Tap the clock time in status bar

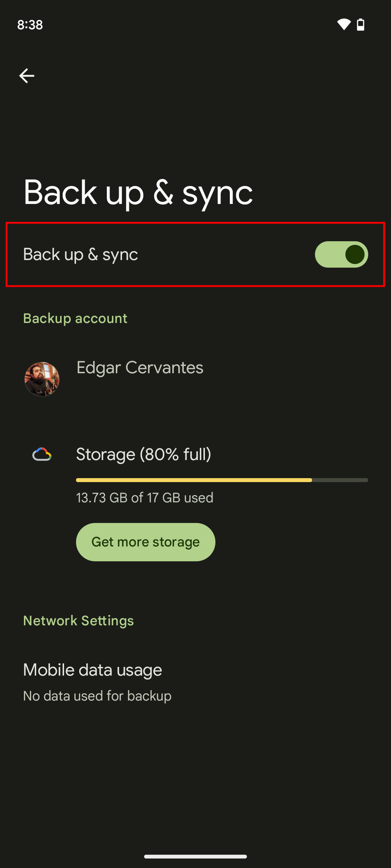30,24
